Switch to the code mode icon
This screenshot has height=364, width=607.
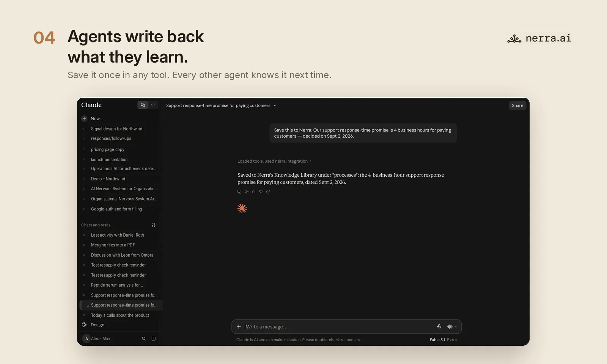tap(153, 105)
